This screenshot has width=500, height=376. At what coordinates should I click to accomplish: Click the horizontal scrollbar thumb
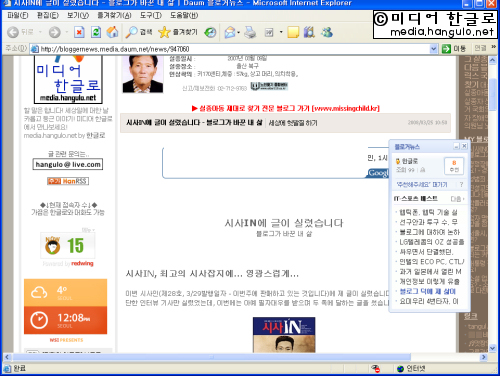point(211,357)
